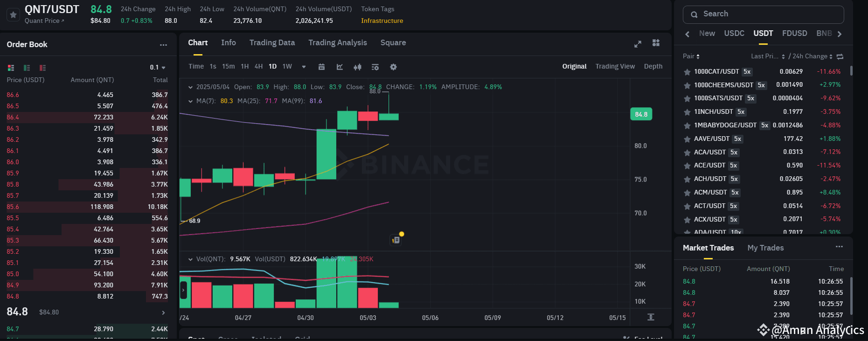
Task: Show only sell orders view
Action: pos(42,68)
